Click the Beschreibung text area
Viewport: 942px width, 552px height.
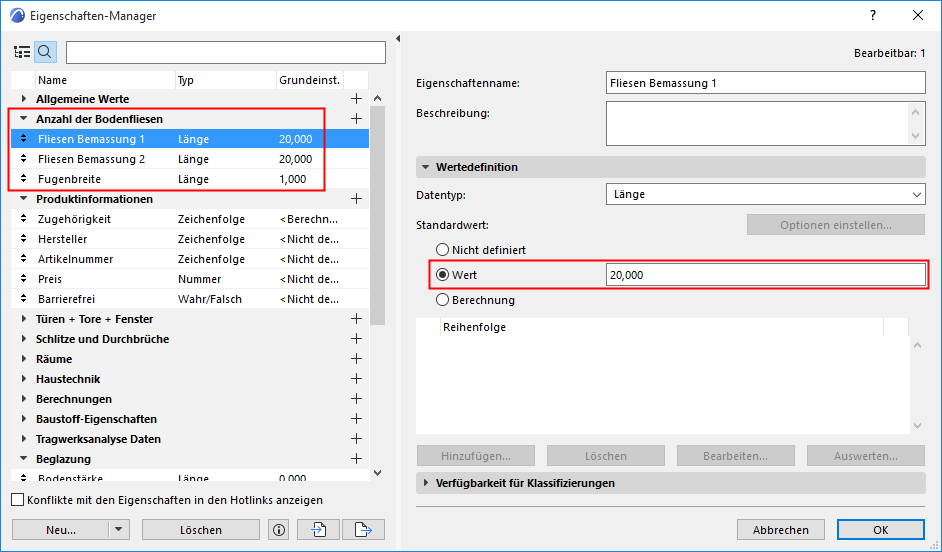pos(765,123)
